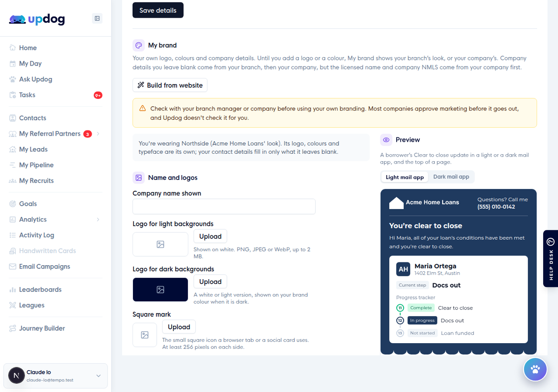Click the Company name shown field
The image size is (558, 392).
click(224, 207)
